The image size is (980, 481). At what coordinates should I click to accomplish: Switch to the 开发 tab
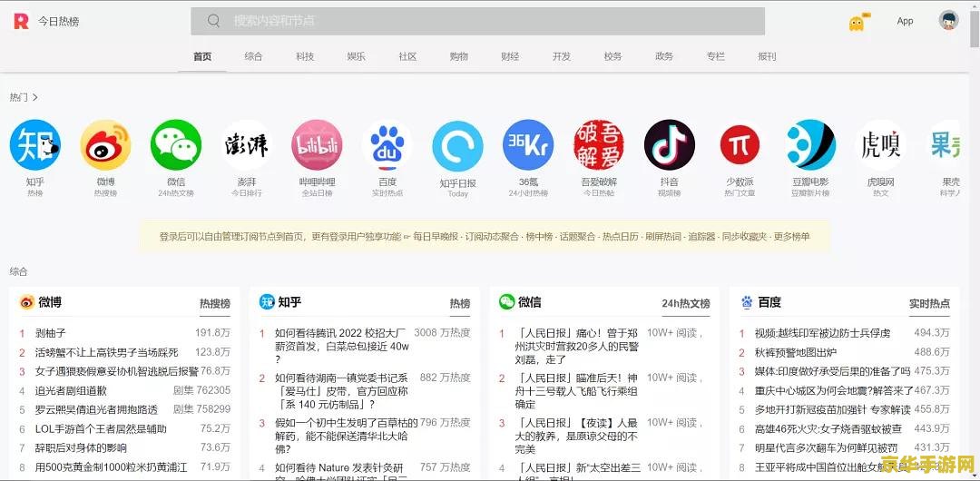pos(562,56)
